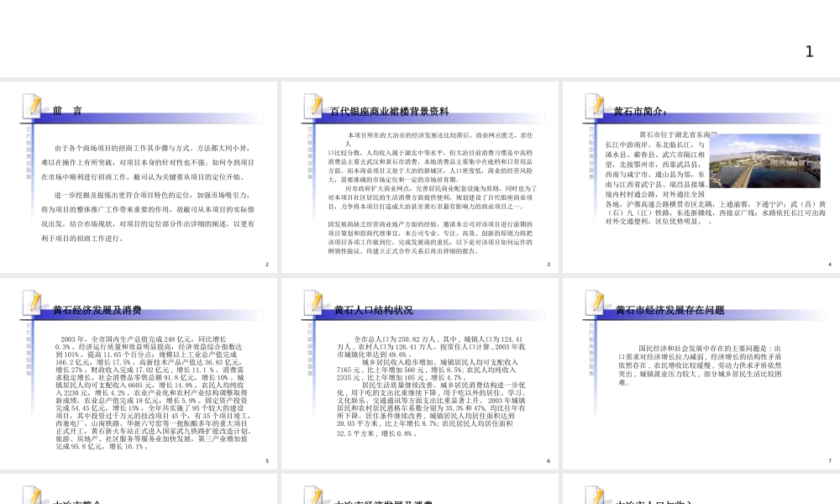Click slide number 4 on 黄石市简介 slide

(830, 265)
